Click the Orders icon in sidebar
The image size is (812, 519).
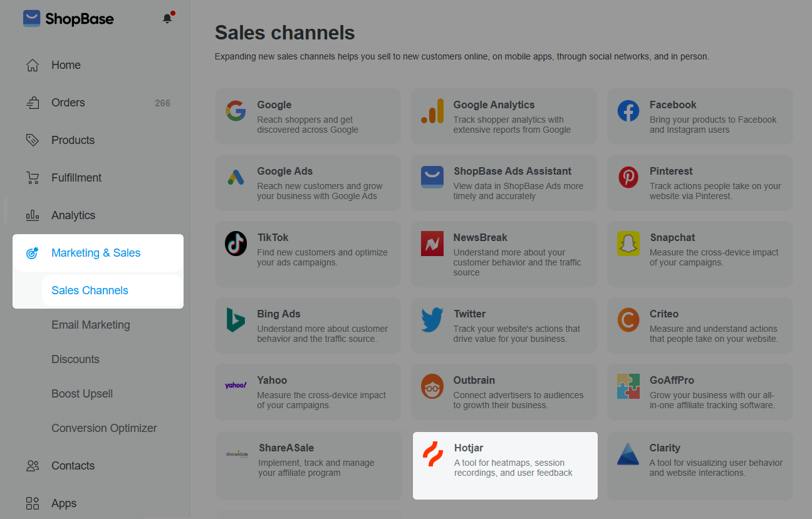tap(33, 103)
